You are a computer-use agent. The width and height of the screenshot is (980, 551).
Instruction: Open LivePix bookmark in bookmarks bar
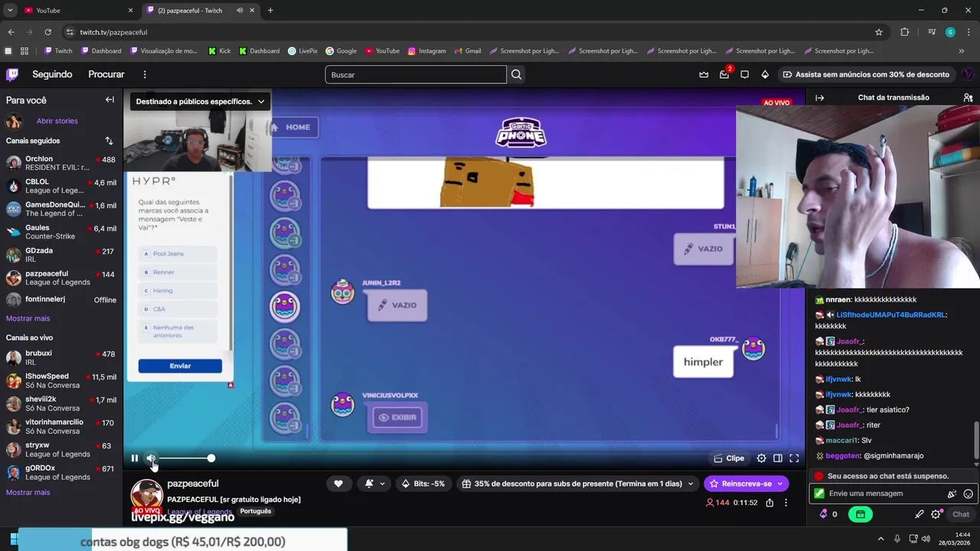coord(302,51)
